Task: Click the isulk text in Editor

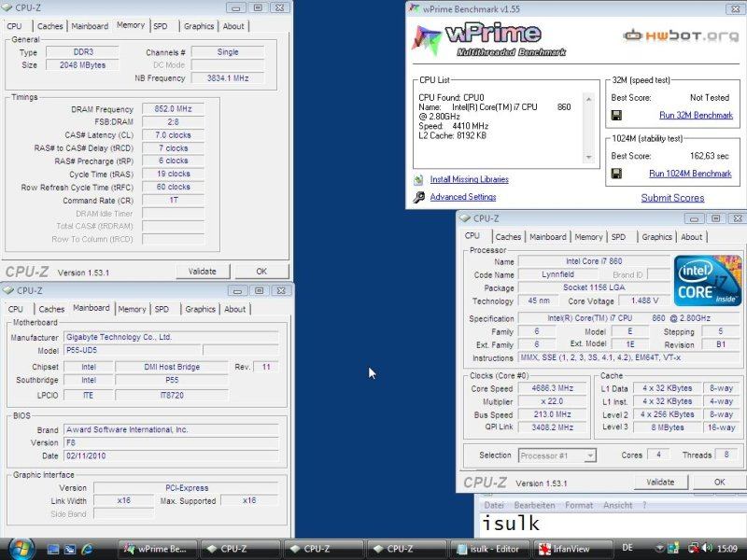Action: pos(510,524)
